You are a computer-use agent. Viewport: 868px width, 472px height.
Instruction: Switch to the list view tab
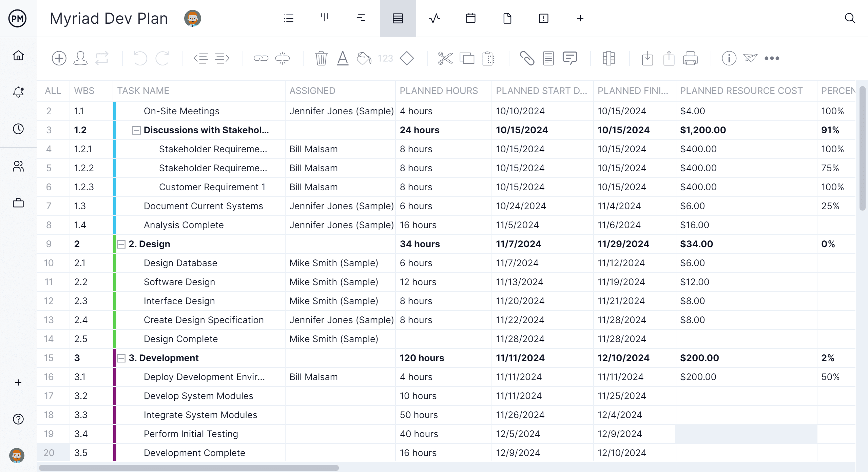289,18
